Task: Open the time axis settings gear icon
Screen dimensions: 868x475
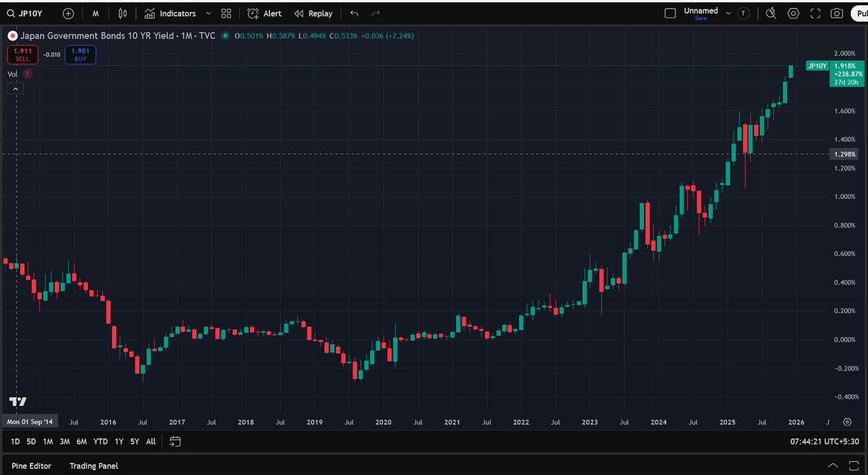Action: [x=847, y=421]
